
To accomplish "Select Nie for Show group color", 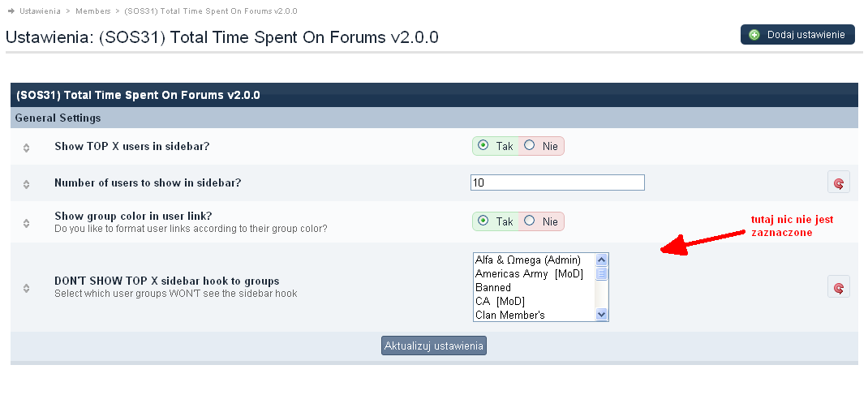I will [530, 221].
